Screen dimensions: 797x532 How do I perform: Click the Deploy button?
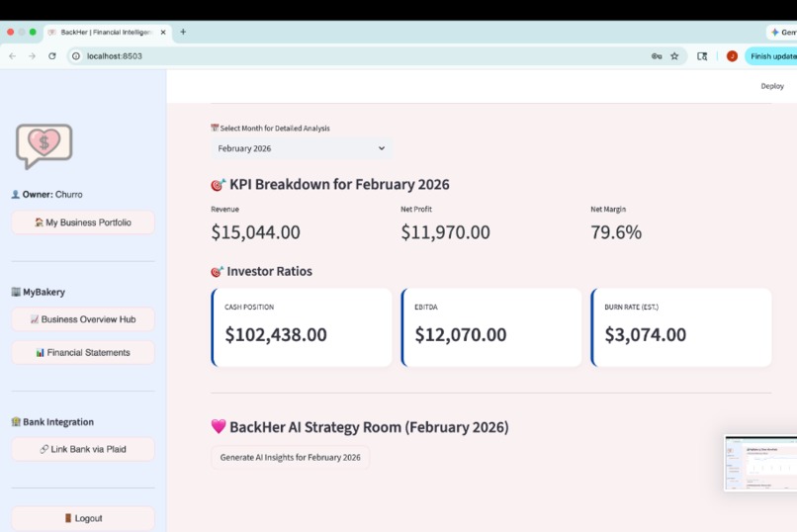coord(772,86)
